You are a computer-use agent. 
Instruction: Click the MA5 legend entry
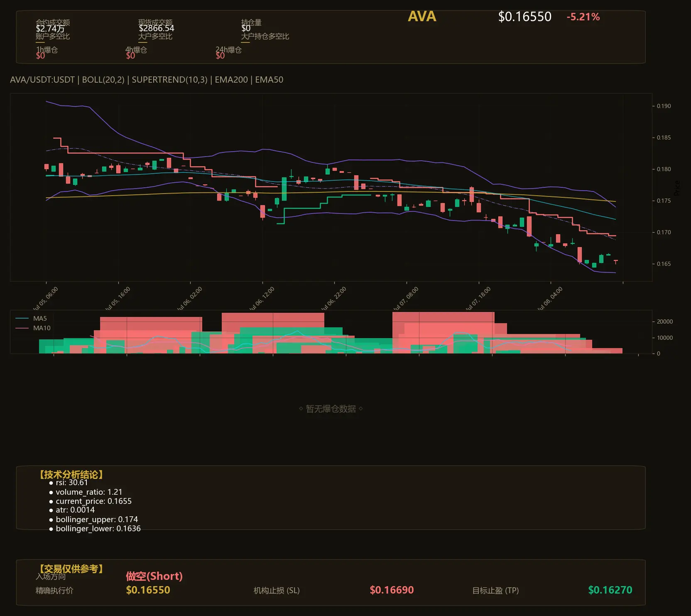click(40, 319)
